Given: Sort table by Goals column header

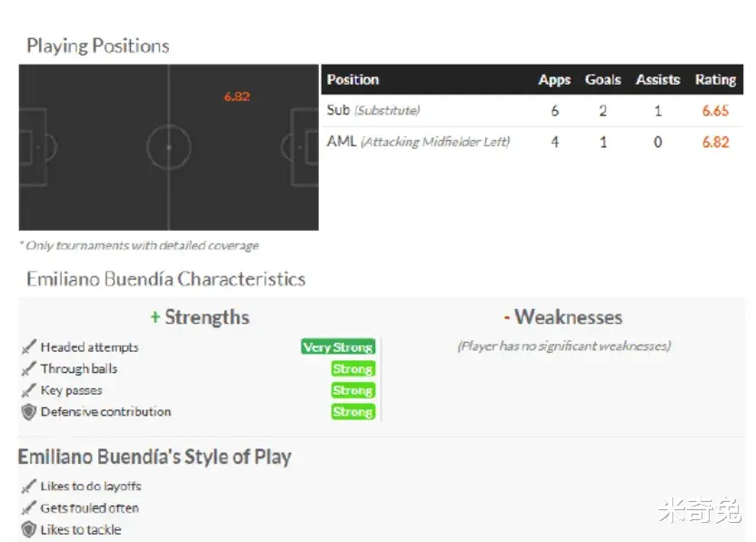Looking at the screenshot, I should tap(602, 80).
